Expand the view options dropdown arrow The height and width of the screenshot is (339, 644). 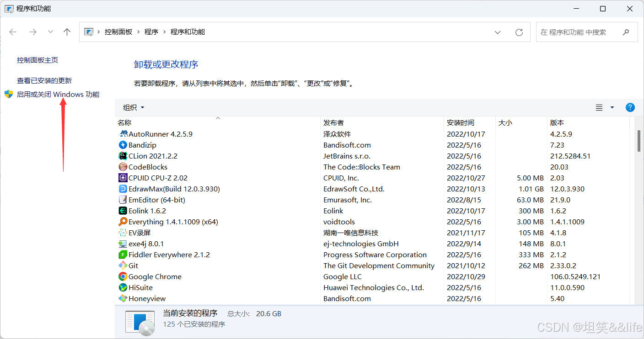(x=612, y=107)
